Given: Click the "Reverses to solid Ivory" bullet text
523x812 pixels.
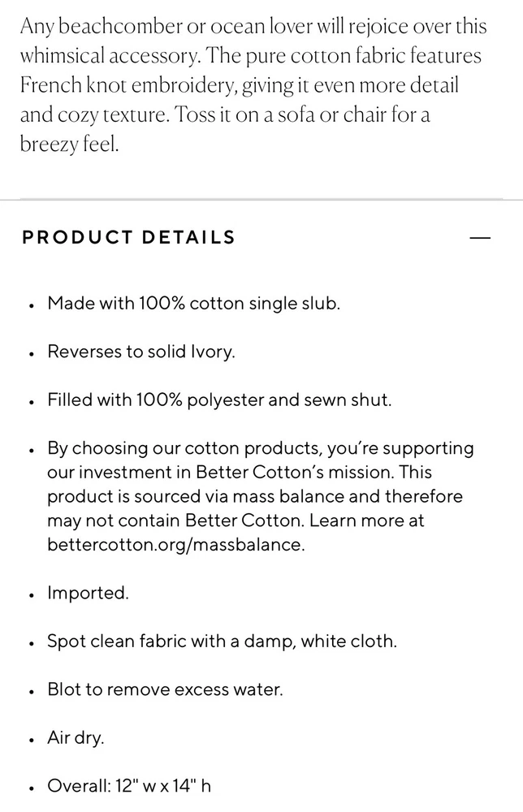Looking at the screenshot, I should 140,352.
